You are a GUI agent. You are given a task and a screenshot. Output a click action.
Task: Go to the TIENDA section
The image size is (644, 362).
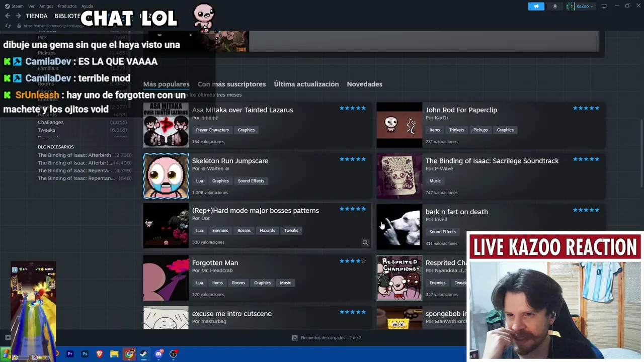pyautogui.click(x=37, y=16)
